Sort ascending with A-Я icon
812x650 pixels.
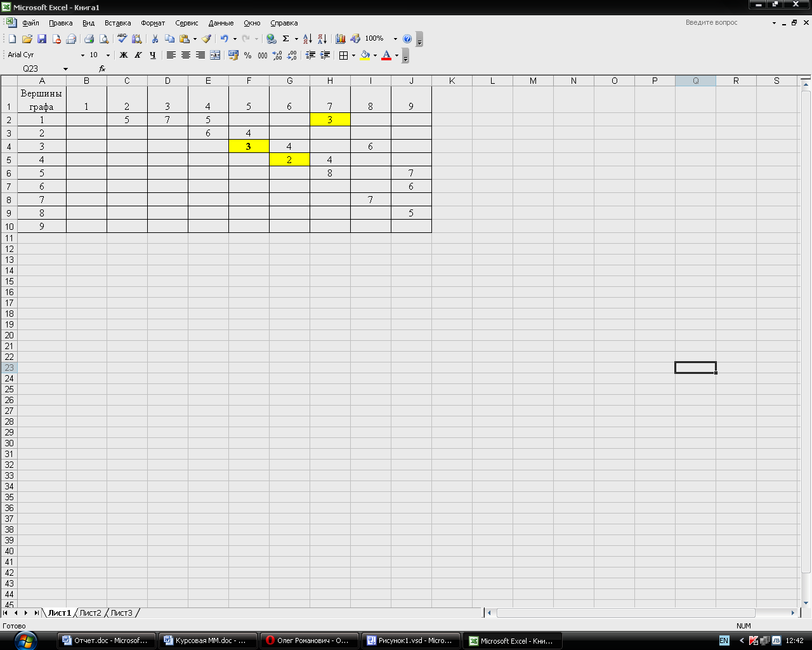click(308, 39)
